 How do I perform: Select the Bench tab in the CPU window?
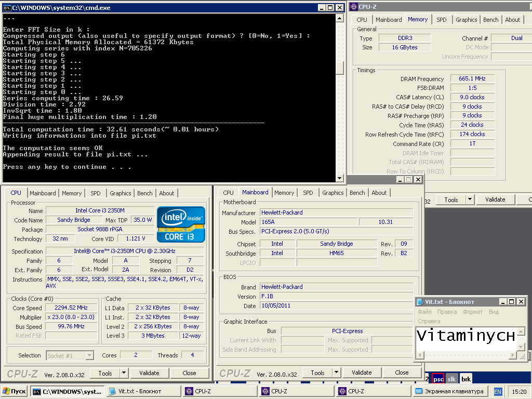(145, 193)
